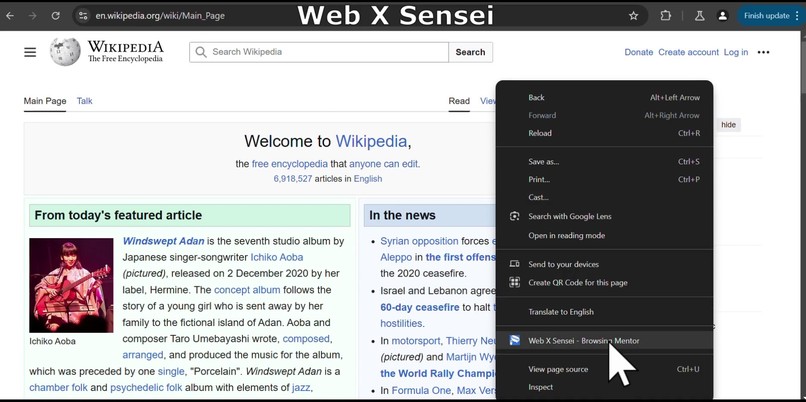Viewport: 806px width, 402px height.
Task: Select Create QR Code for this page
Action: click(x=604, y=283)
